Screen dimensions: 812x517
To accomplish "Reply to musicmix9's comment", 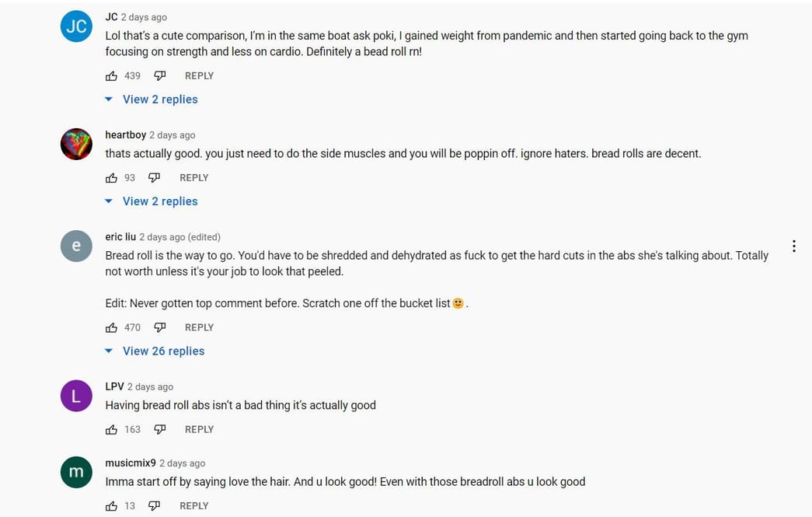I will [x=193, y=505].
